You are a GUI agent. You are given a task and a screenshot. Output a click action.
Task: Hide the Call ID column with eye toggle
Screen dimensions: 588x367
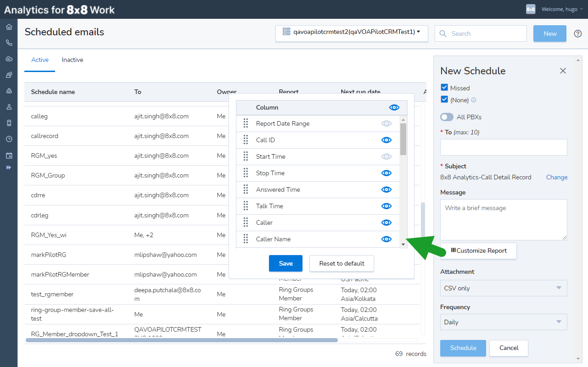coord(386,140)
